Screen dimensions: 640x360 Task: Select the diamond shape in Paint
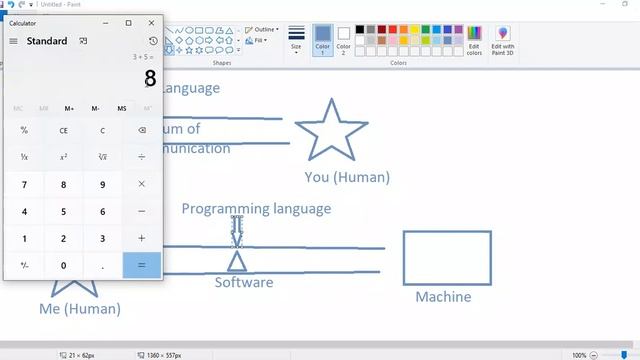(180, 40)
